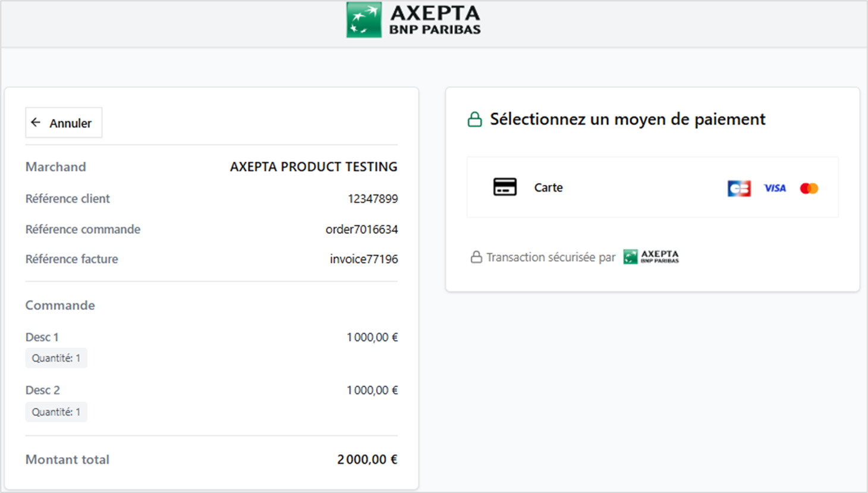Click the Quantité: 1 badge under Desc 1

pyautogui.click(x=56, y=358)
